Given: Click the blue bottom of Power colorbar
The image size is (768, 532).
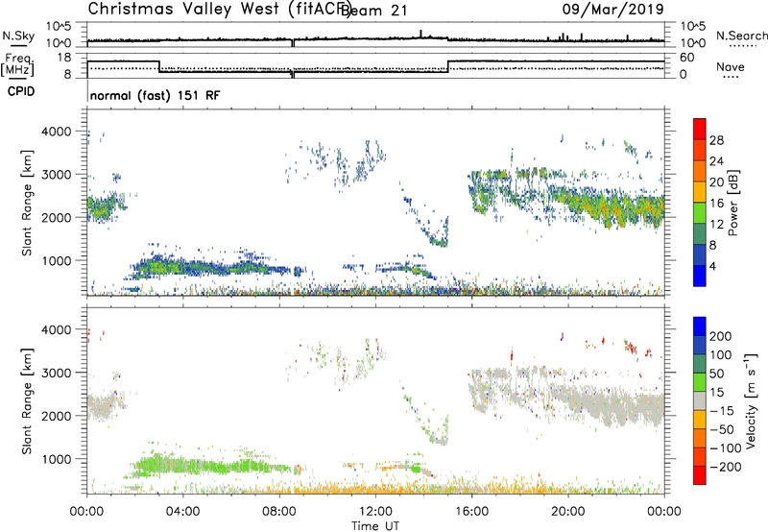Looking at the screenshot, I should coord(700,276).
